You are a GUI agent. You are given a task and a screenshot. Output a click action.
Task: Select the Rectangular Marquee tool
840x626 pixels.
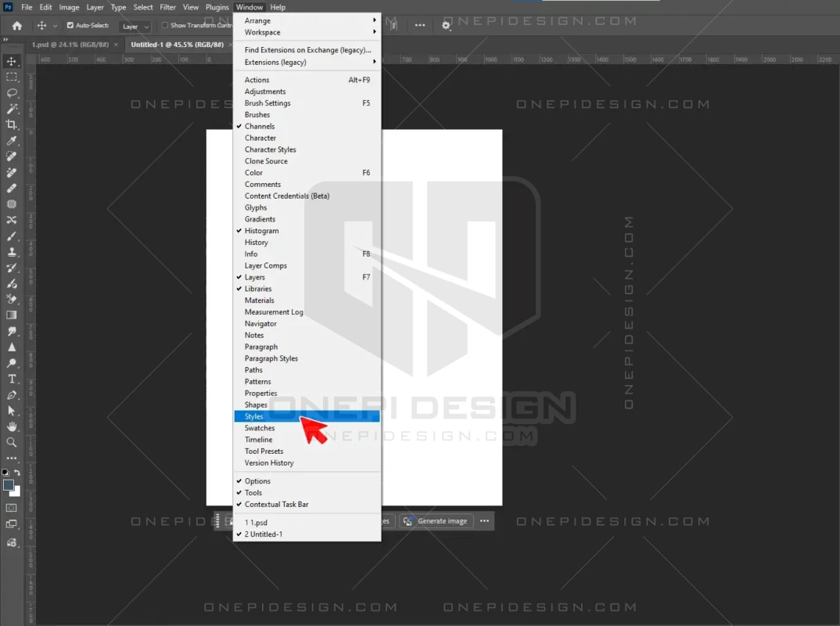[x=12, y=77]
